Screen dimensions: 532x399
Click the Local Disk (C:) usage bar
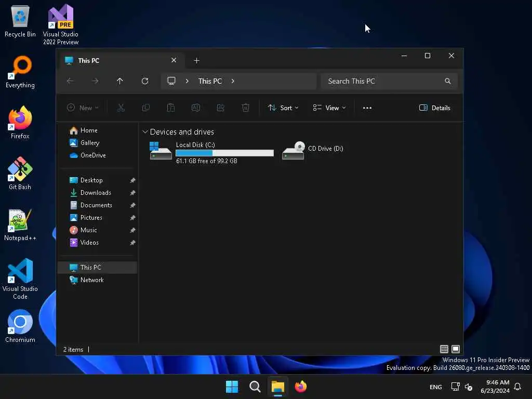[224, 153]
